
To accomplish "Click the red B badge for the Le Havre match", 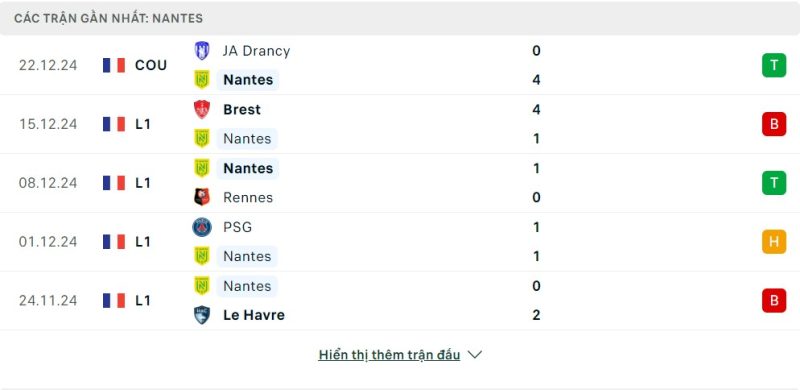I will (774, 300).
